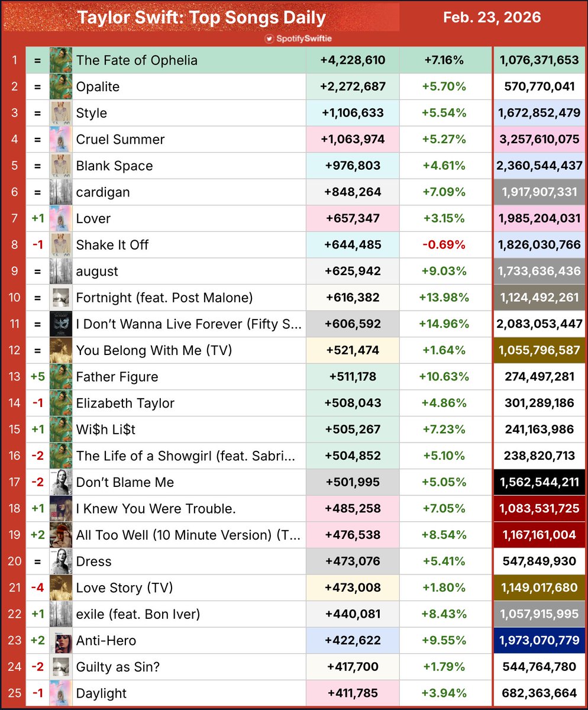
Task: Click daily streams value '+976,803'
Action: pos(353,166)
